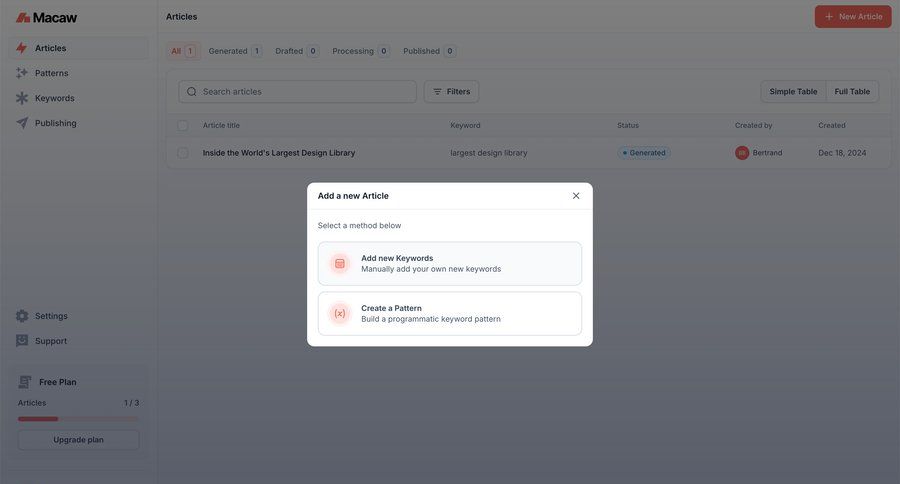This screenshot has width=900, height=484.
Task: Open the Patterns sidebar item
Action: [x=79, y=73]
